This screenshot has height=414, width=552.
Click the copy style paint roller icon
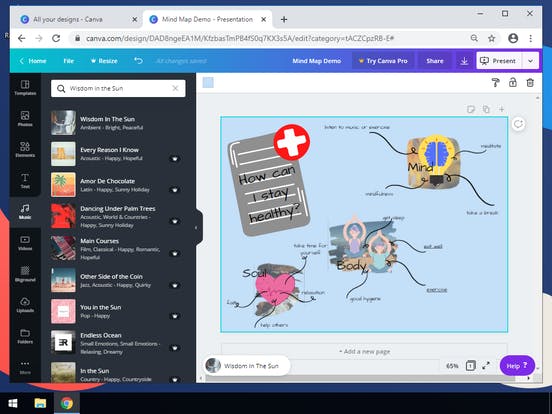tap(495, 83)
